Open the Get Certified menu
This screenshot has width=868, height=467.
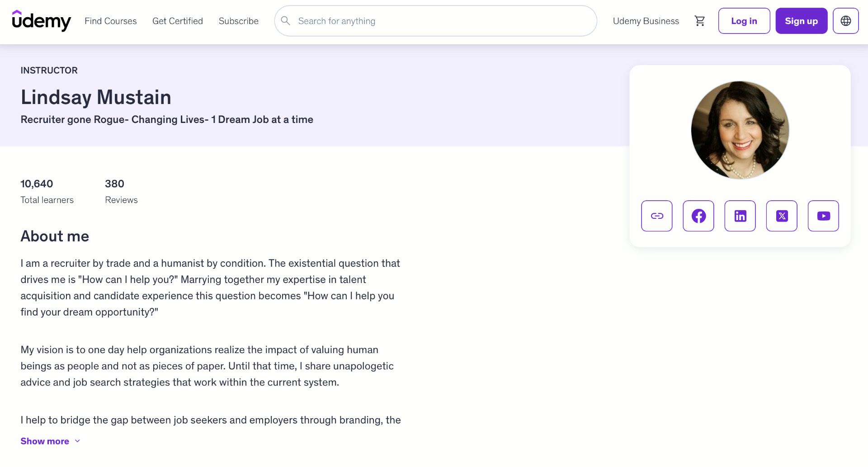(x=178, y=21)
